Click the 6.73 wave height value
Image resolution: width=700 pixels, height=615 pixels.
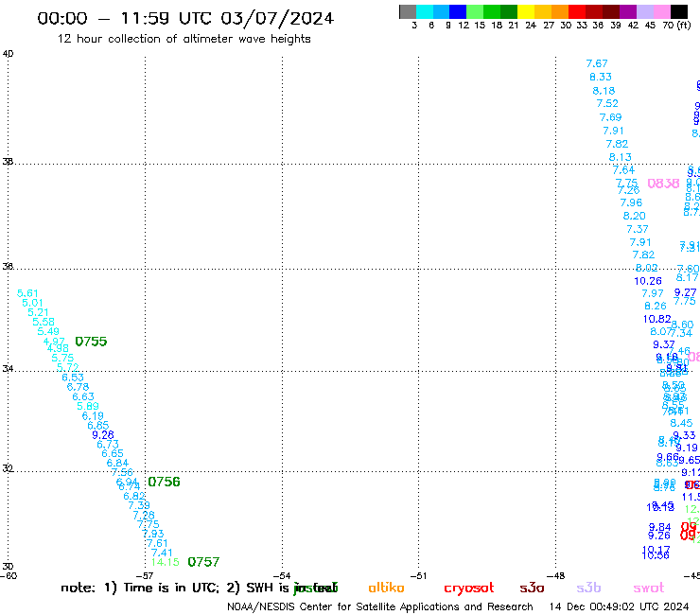108,445
